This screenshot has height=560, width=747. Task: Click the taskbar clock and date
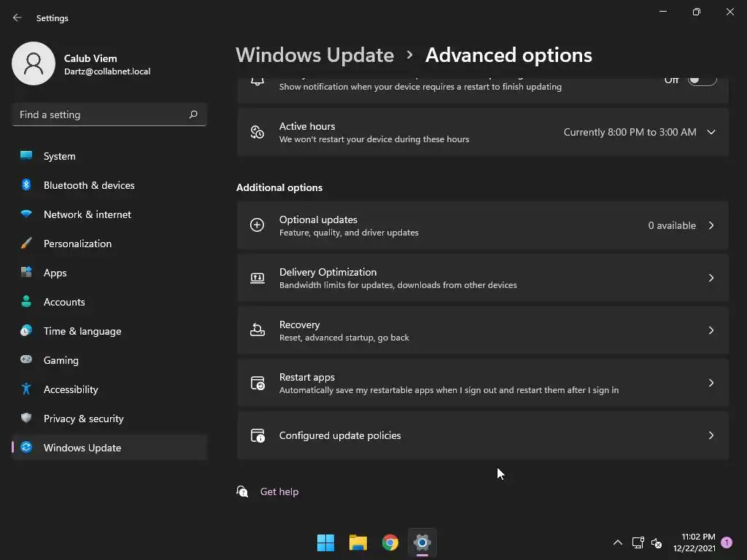tap(694, 542)
